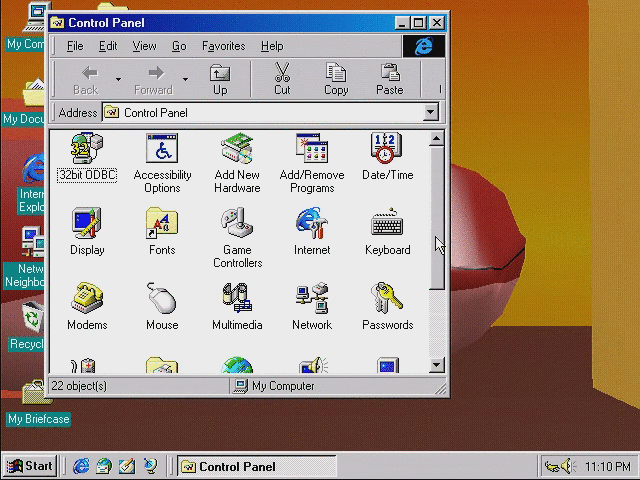The height and width of the screenshot is (480, 640).
Task: Click the vertical scrollbar thumb
Action: (x=436, y=218)
